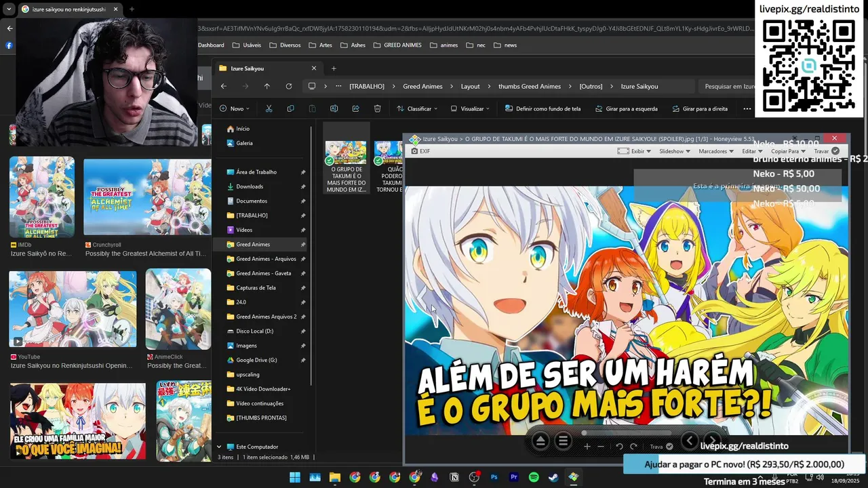This screenshot has height=488, width=868.
Task: Open Notion from the taskbar
Action: (454, 477)
